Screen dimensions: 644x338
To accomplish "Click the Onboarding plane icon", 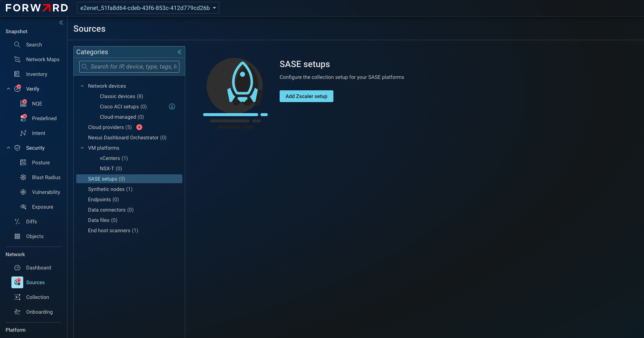I will (x=17, y=312).
